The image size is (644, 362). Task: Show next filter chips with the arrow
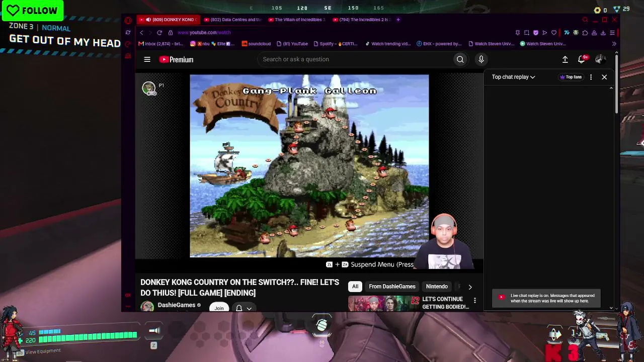pos(470,287)
